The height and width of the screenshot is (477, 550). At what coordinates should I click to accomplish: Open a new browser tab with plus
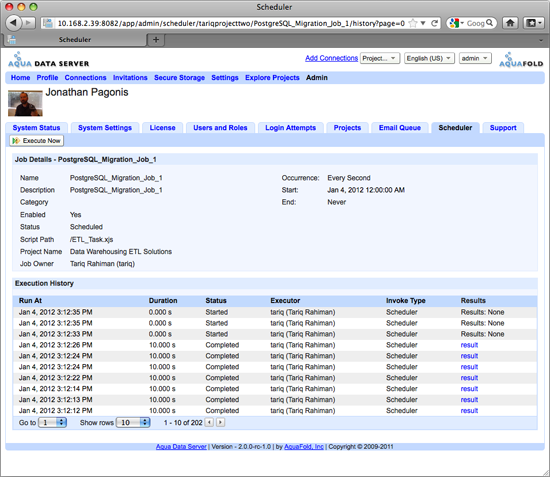click(x=156, y=40)
